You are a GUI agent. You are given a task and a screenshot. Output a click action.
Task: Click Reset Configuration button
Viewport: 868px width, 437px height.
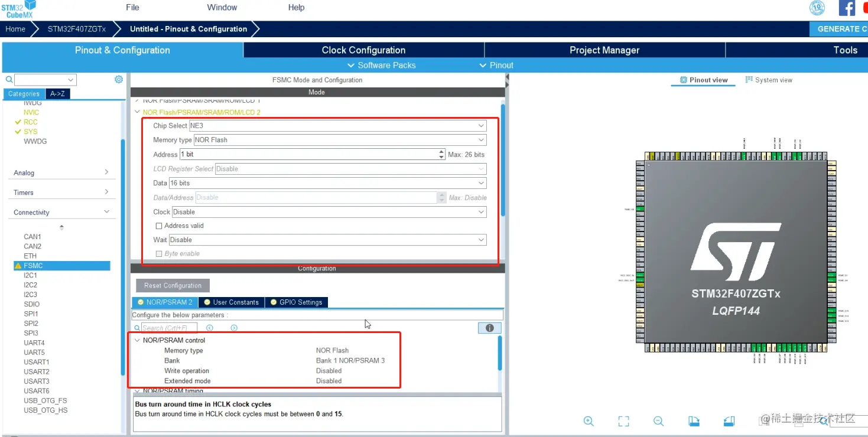click(173, 286)
